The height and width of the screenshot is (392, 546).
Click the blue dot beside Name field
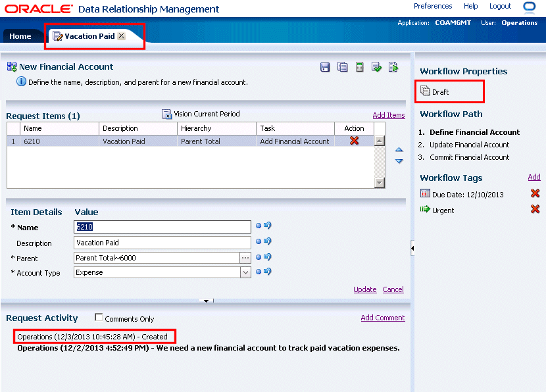click(259, 226)
